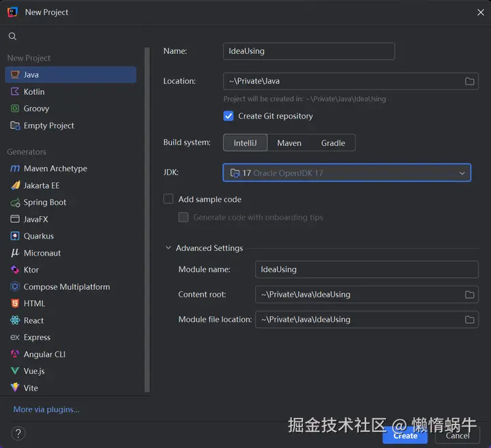Open the JDK version dropdown
Image resolution: width=491 pixels, height=448 pixels.
point(346,173)
